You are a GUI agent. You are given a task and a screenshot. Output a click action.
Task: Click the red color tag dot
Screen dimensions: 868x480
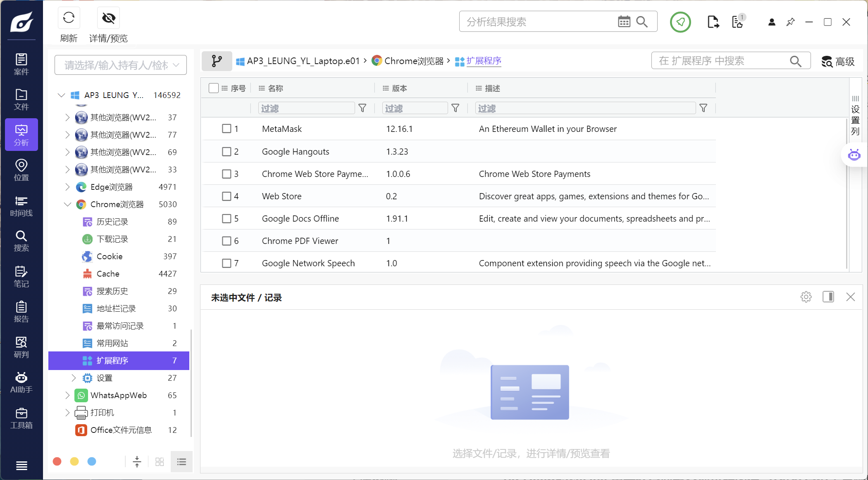pos(57,461)
